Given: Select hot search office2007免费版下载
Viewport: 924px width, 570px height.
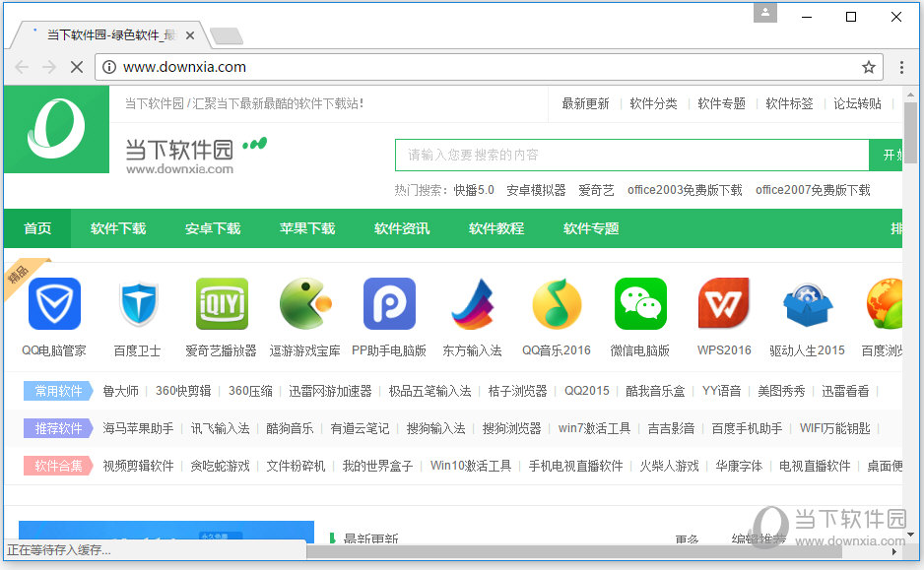Looking at the screenshot, I should click(813, 190).
